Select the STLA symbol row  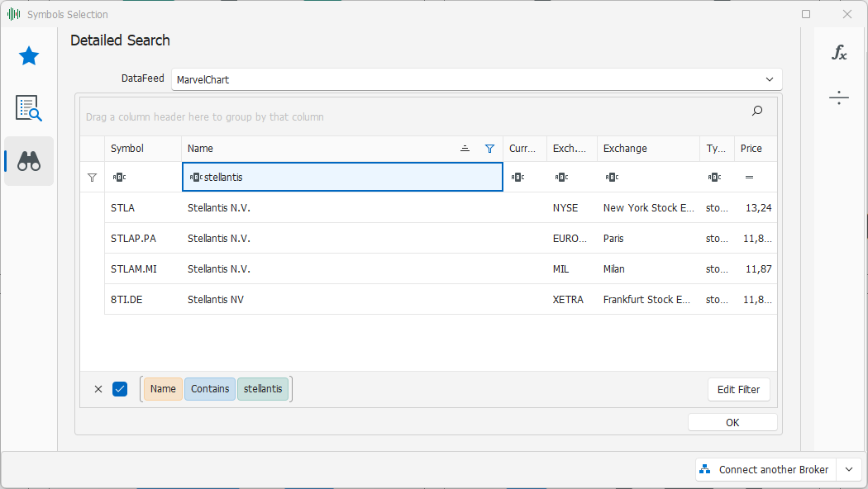441,208
